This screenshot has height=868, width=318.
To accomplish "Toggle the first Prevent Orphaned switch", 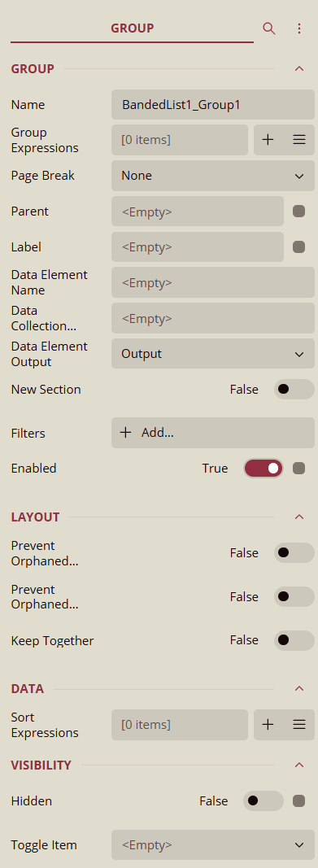I will click(x=294, y=552).
